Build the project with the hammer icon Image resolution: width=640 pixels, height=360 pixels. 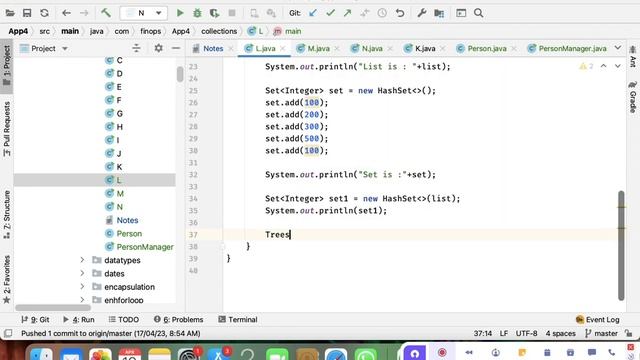pos(106,13)
